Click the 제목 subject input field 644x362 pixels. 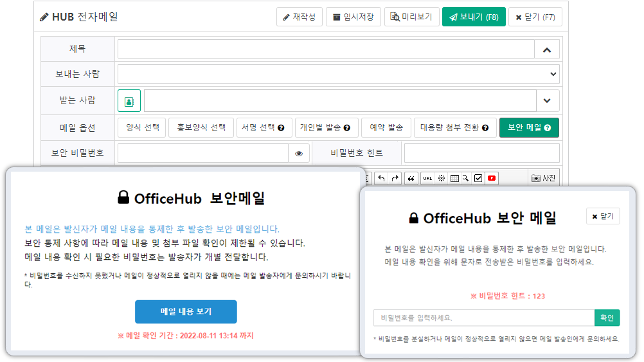(326, 50)
